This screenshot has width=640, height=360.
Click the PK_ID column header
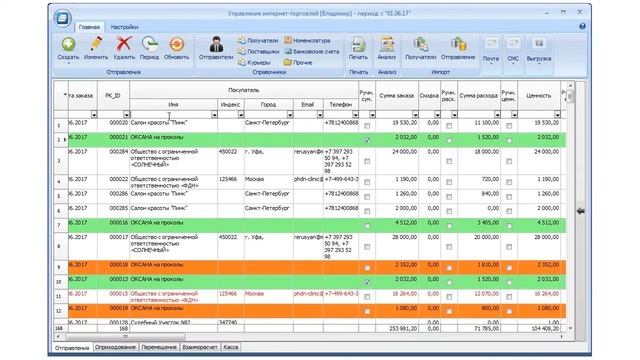pos(113,96)
